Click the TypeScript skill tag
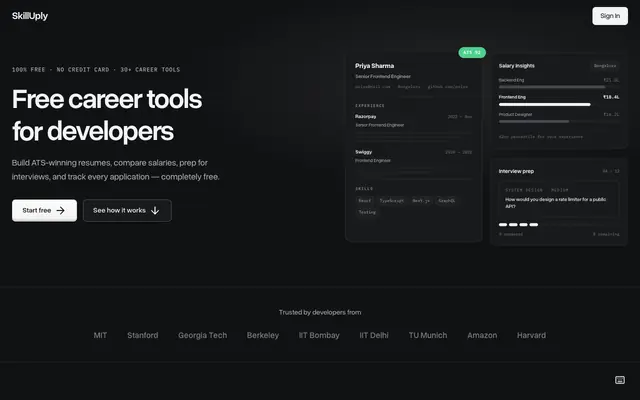 pyautogui.click(x=391, y=200)
